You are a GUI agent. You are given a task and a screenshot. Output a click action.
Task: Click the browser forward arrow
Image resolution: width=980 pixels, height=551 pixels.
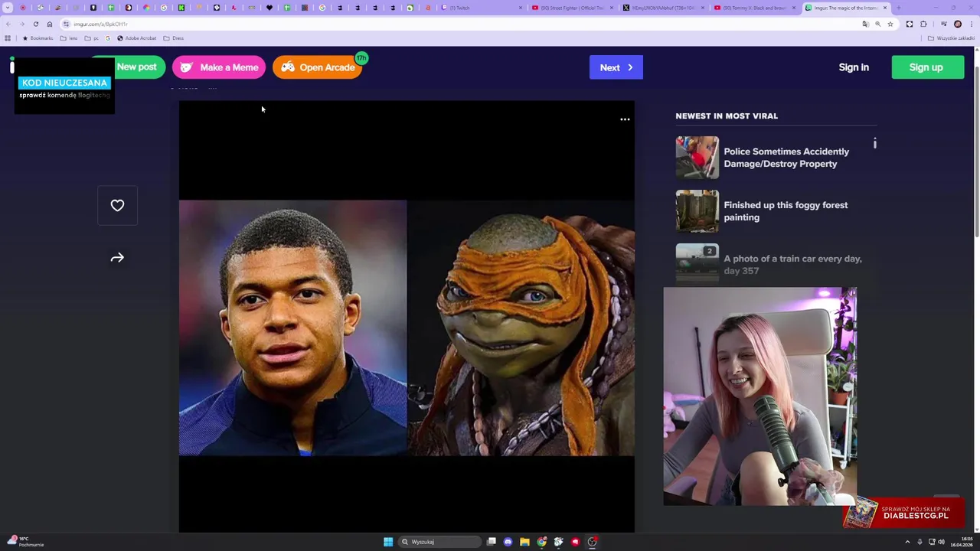[21, 24]
